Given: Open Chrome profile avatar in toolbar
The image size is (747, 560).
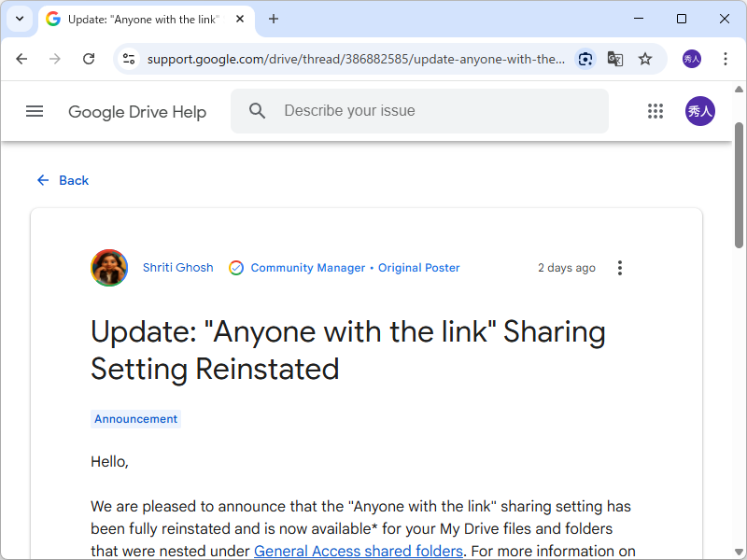Looking at the screenshot, I should coord(692,59).
